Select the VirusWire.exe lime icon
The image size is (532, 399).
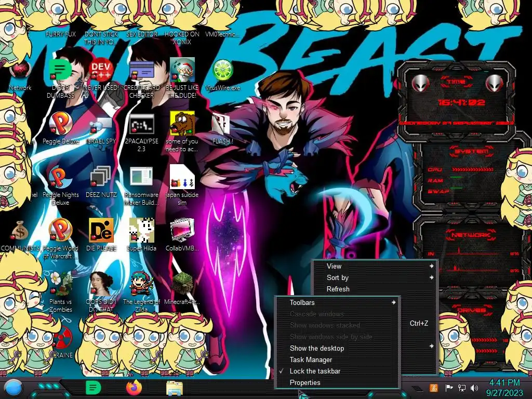(222, 70)
